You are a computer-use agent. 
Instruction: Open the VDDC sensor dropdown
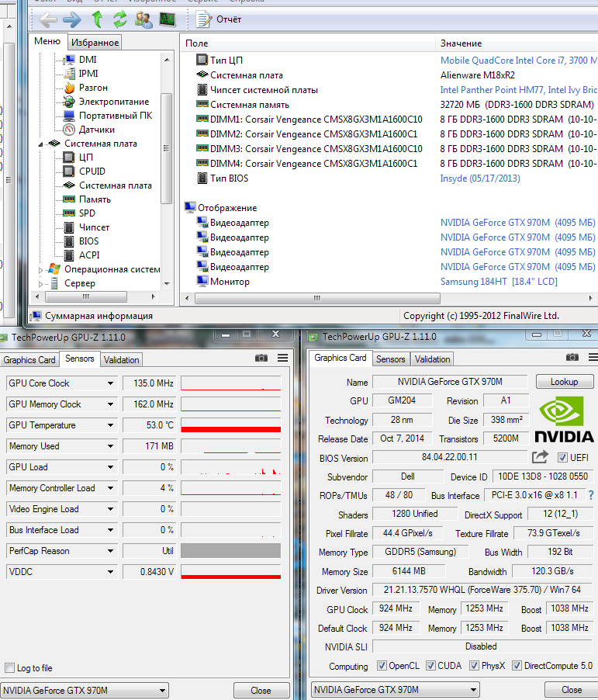110,572
